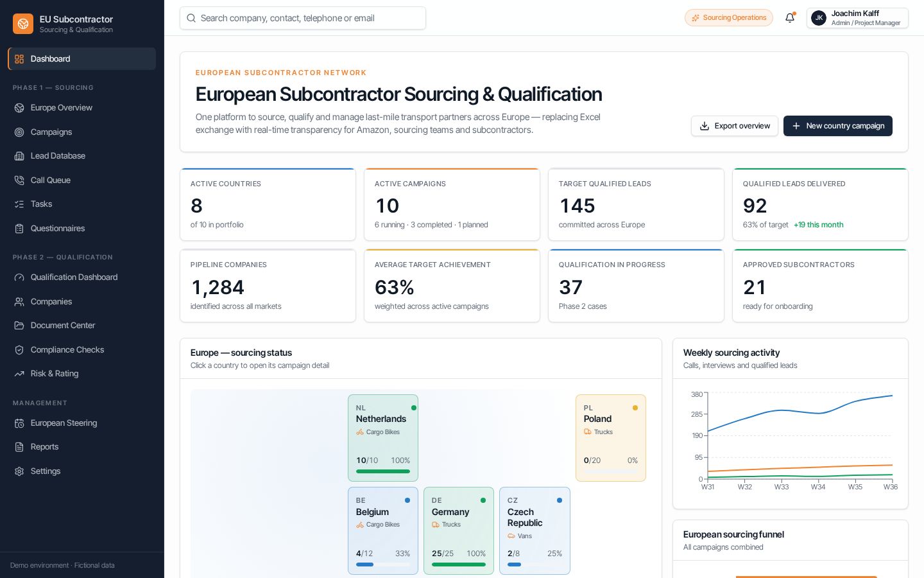Click the Compliance Checks shield icon
Viewport: 924px width, 578px height.
pyautogui.click(x=19, y=350)
